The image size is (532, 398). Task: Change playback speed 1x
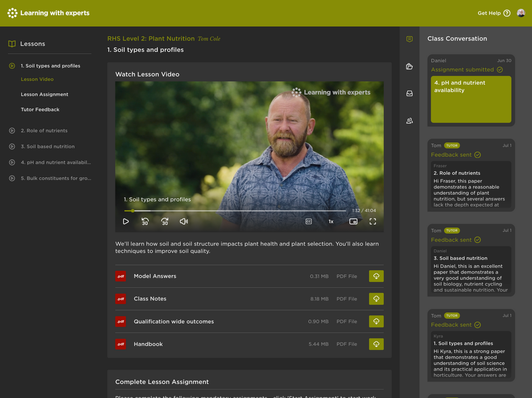pyautogui.click(x=331, y=221)
